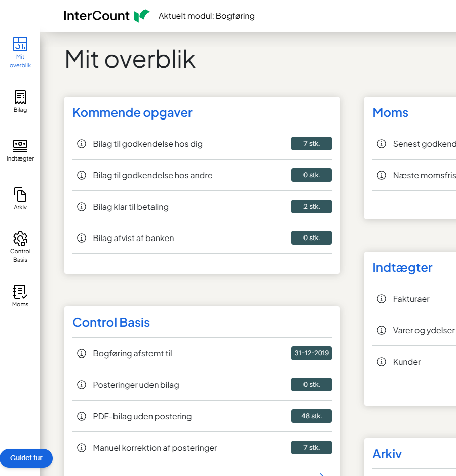Open the Control Basis card heading
The height and width of the screenshot is (476, 456).
[x=111, y=322]
